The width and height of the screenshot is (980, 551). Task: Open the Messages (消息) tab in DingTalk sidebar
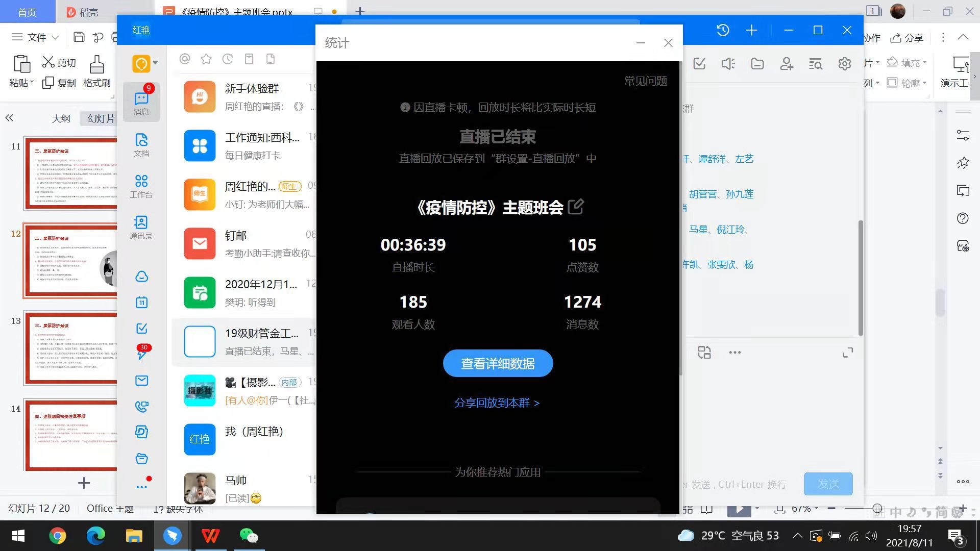[141, 102]
